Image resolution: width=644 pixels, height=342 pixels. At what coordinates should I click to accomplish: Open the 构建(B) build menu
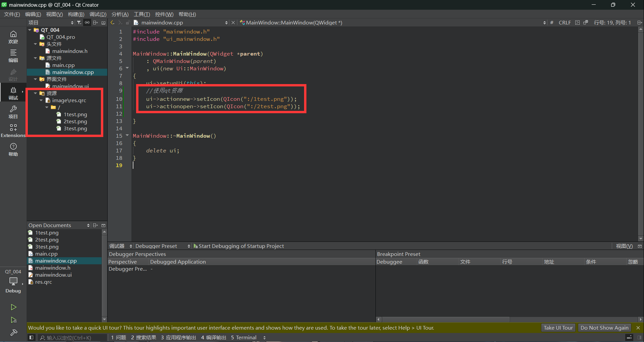click(x=76, y=14)
